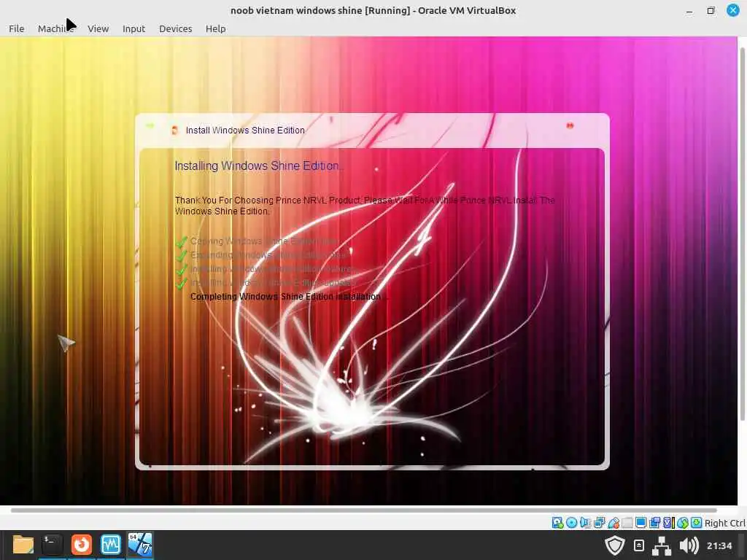Click the 21:34 clock

719,545
